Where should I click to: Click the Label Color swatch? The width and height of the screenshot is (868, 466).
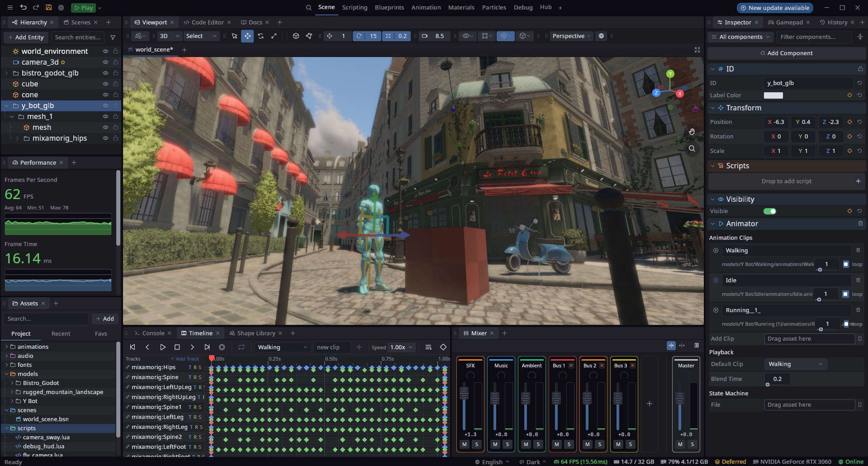[773, 95]
